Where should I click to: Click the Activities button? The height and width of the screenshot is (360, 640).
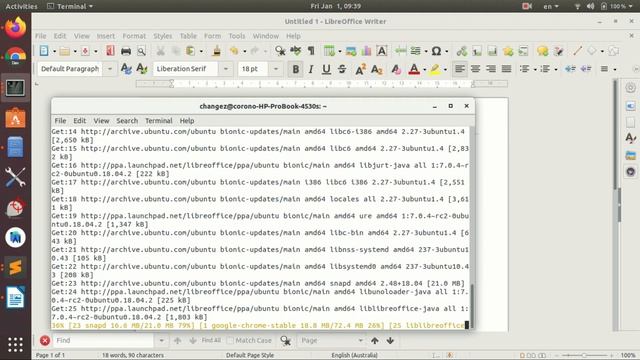coord(21,6)
